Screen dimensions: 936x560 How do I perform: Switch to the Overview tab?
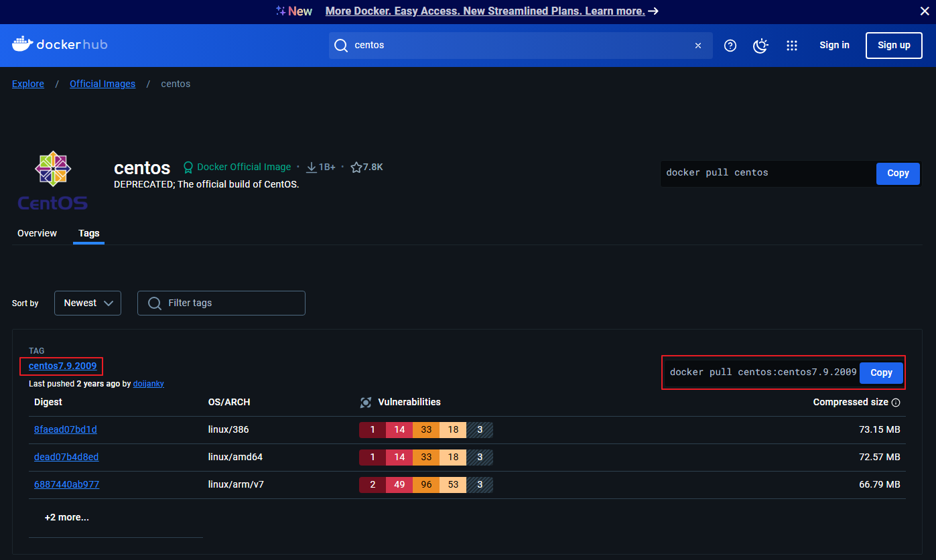click(38, 233)
